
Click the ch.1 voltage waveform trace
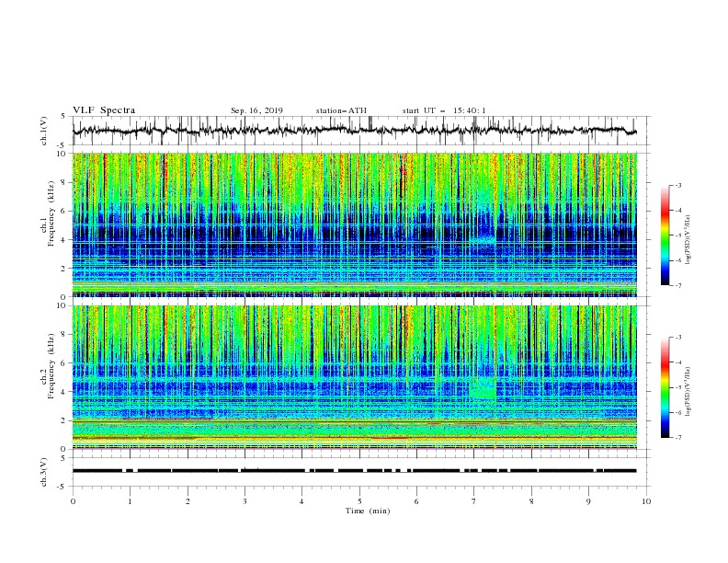354,131
